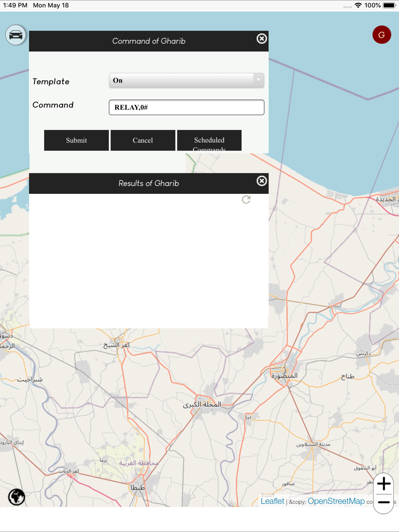Click the RELAY,0# command input field
This screenshot has width=399, height=532.
(186, 107)
